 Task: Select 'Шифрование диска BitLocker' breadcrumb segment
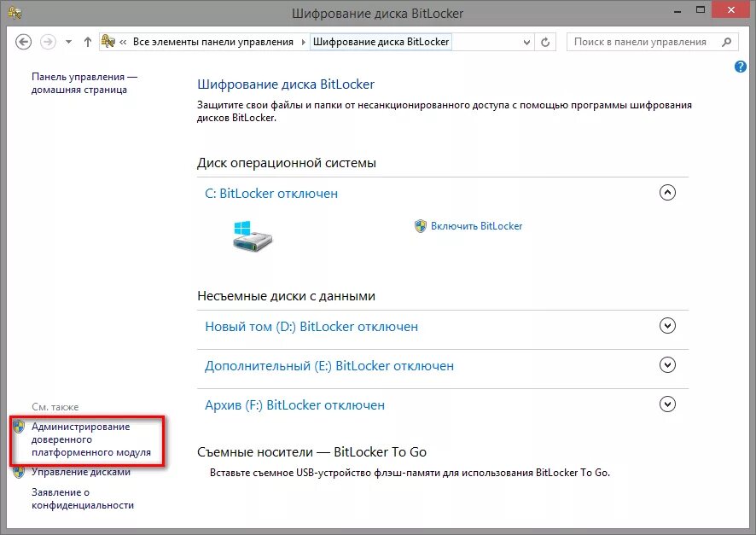pyautogui.click(x=381, y=42)
